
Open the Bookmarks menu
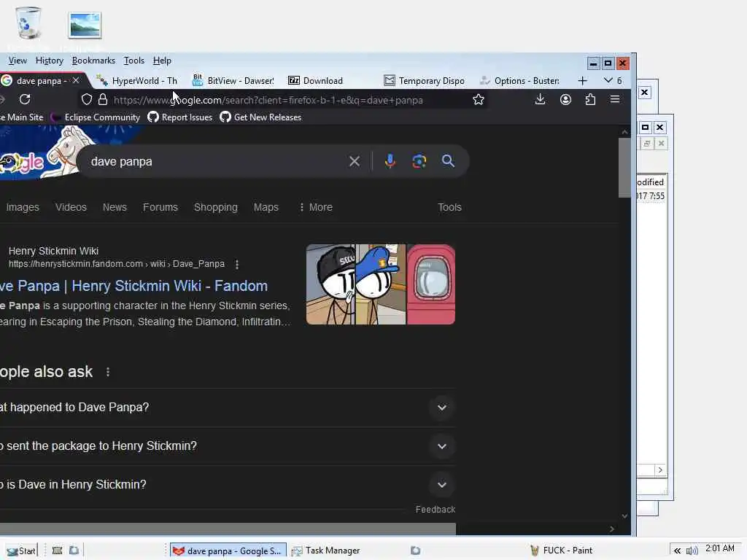click(93, 61)
